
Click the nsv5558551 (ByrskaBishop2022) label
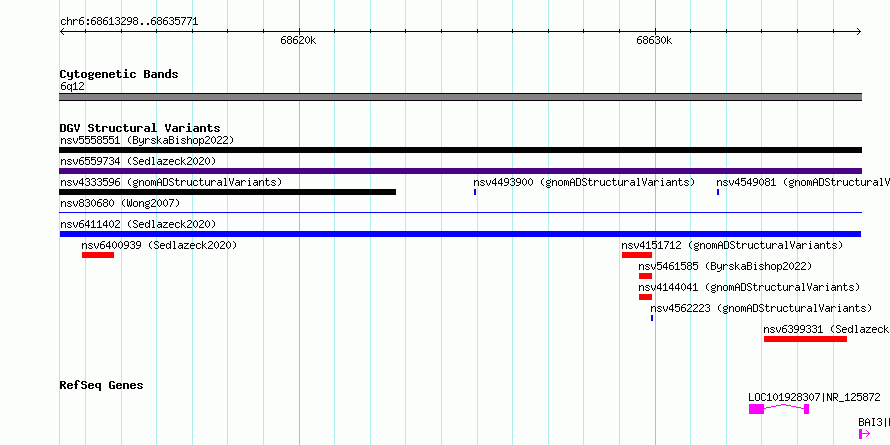[x=147, y=140]
